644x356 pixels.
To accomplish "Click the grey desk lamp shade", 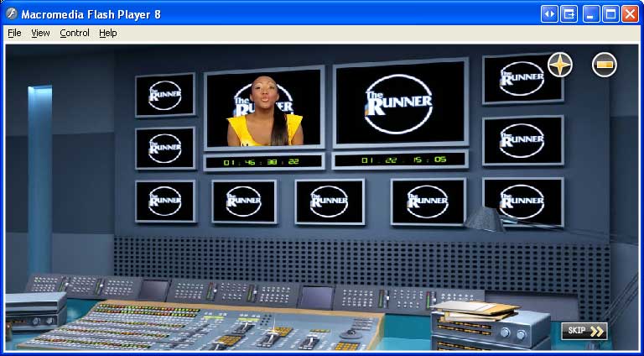I will click(x=485, y=218).
